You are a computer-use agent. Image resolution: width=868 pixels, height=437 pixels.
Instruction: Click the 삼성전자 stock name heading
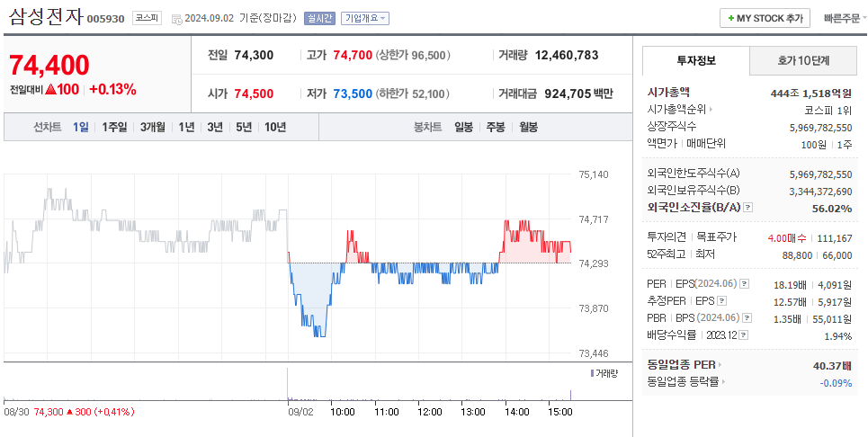46,17
